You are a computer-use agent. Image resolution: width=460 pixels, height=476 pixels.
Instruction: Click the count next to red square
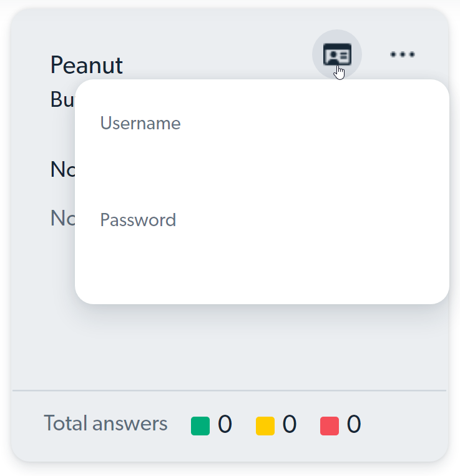(x=354, y=424)
